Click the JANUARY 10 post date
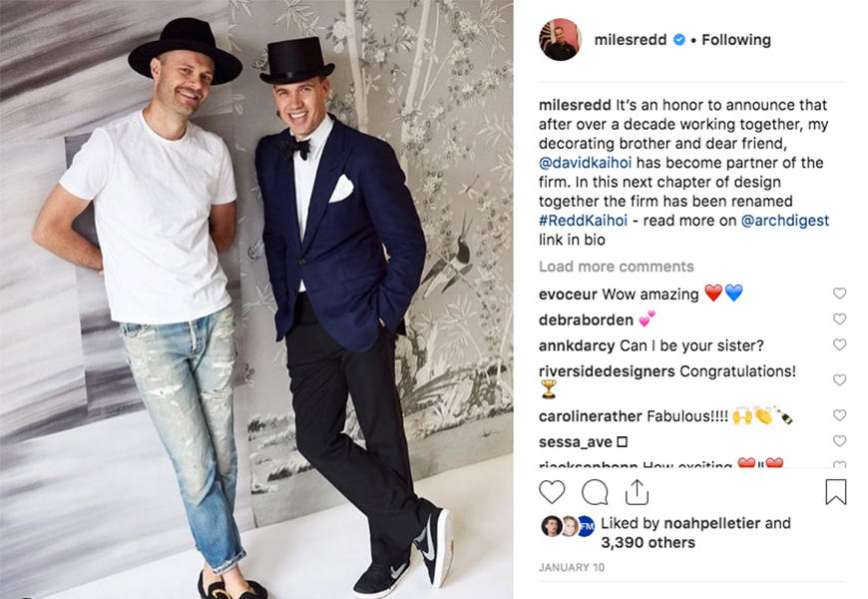 pos(572,567)
